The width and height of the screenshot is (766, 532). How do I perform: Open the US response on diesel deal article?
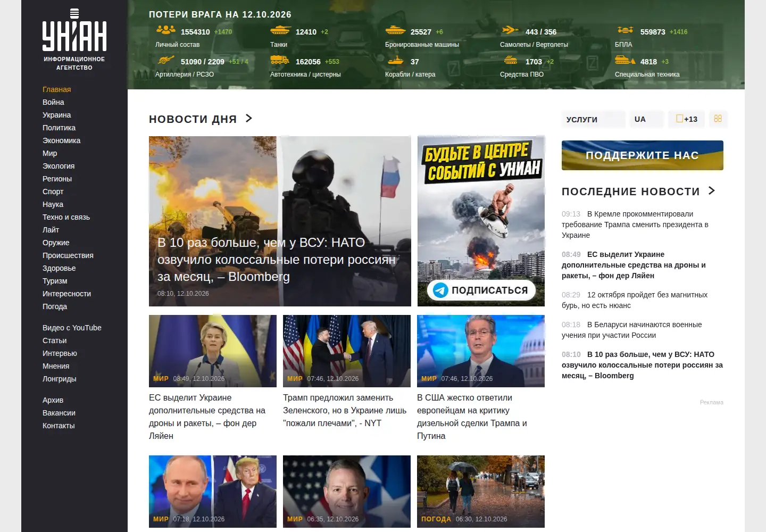472,417
